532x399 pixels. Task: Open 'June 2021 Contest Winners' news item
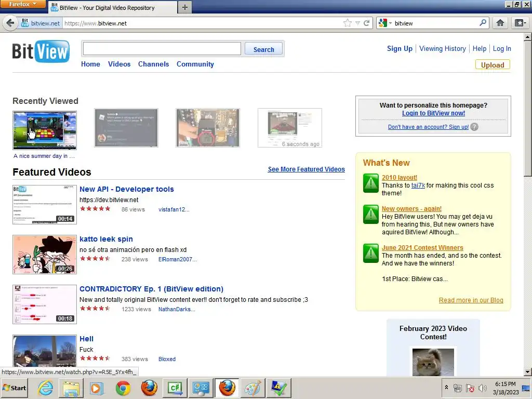[x=422, y=248]
